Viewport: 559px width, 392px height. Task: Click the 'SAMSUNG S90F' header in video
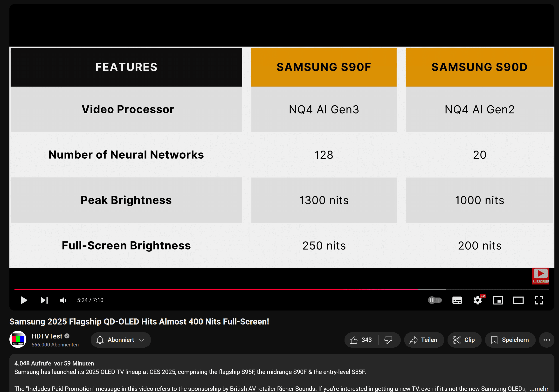tap(324, 67)
